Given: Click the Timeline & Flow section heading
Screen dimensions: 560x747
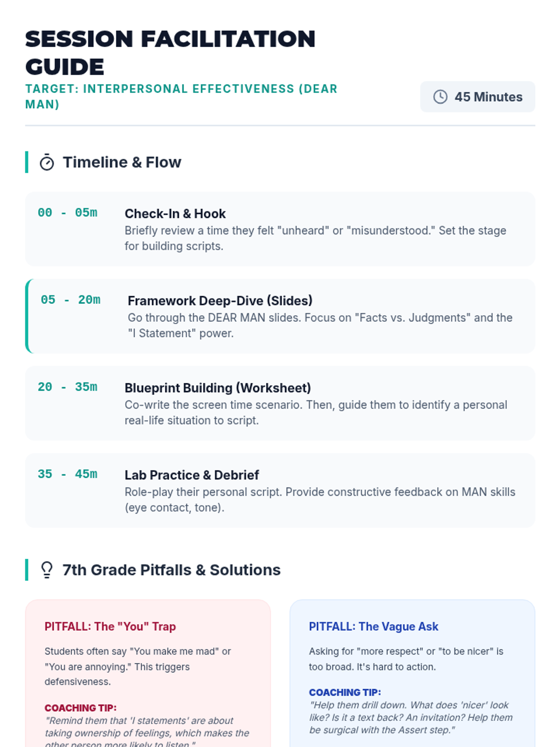Looking at the screenshot, I should coord(122,162).
